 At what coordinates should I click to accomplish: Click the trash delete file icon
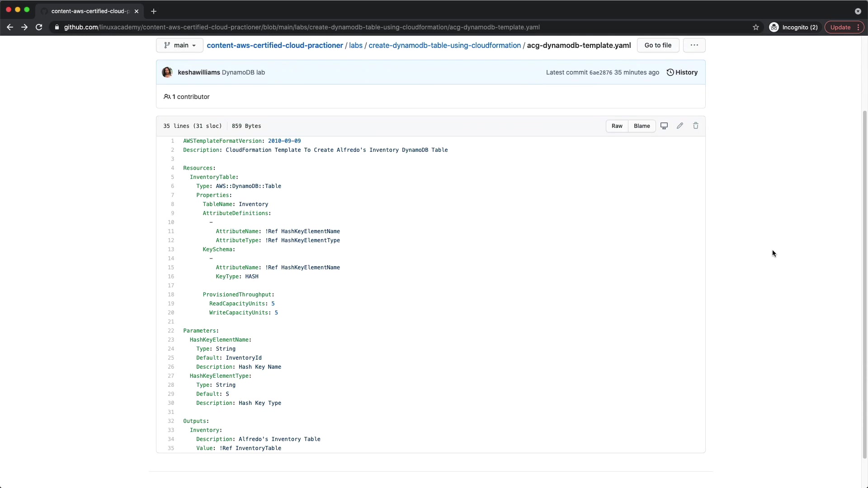[695, 126]
